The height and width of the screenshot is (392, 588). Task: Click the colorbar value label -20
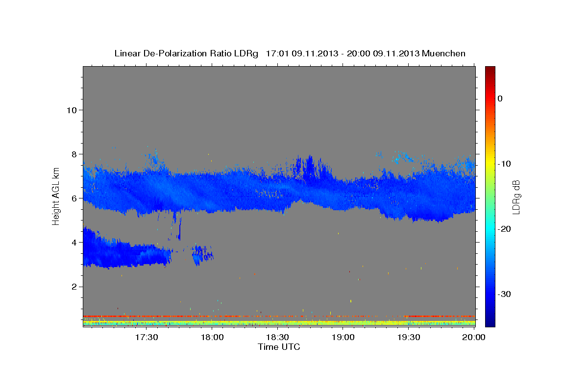505,229
